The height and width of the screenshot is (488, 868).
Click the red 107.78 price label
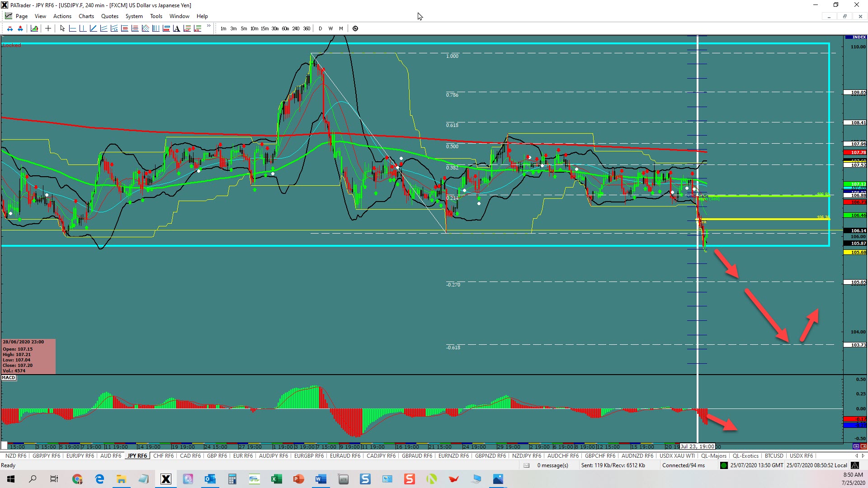point(855,153)
